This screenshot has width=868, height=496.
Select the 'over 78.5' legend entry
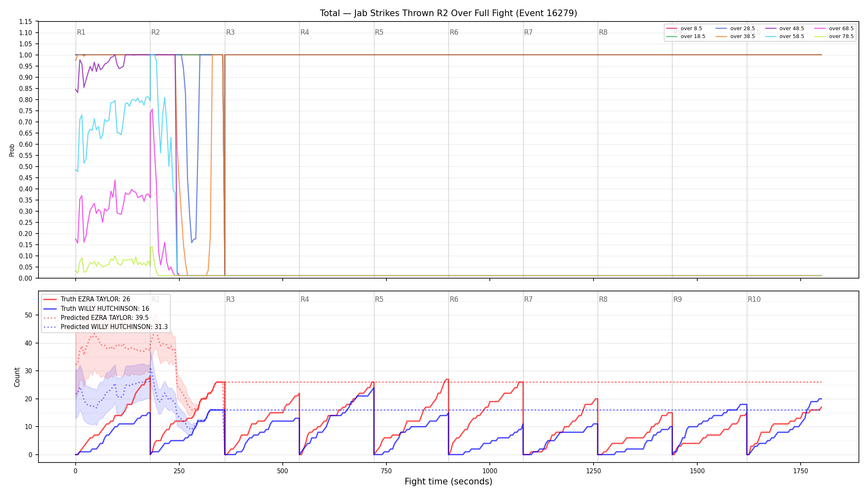pos(834,36)
